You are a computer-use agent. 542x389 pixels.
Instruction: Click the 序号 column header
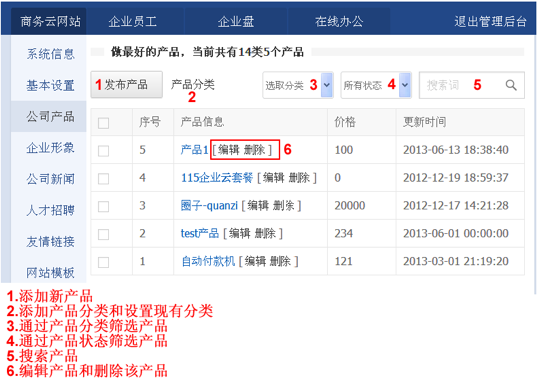click(150, 122)
